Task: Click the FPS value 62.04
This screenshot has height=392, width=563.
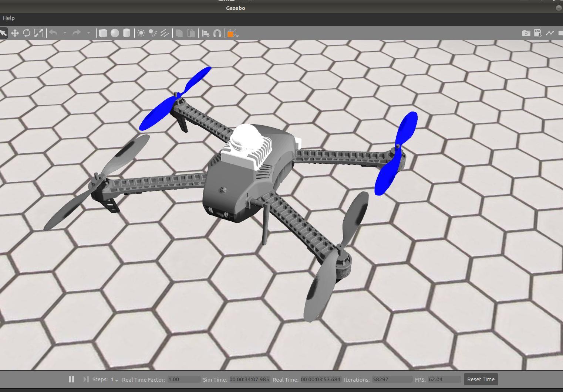Action: point(435,379)
